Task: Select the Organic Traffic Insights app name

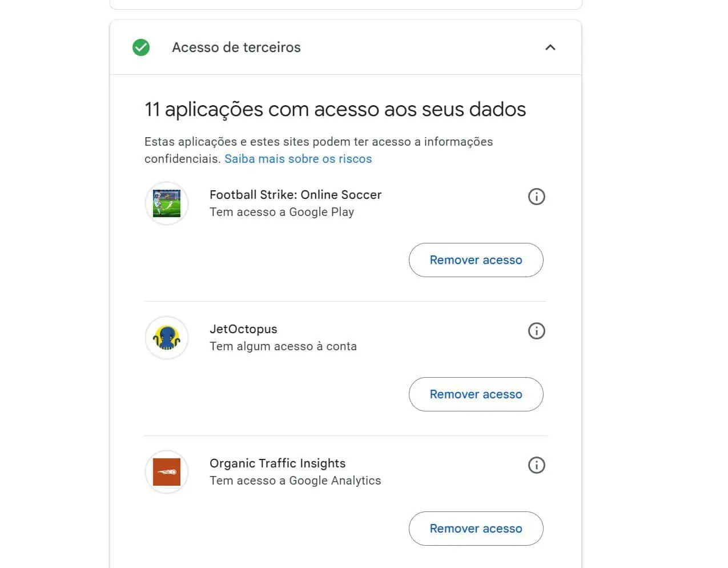Action: pyautogui.click(x=277, y=463)
